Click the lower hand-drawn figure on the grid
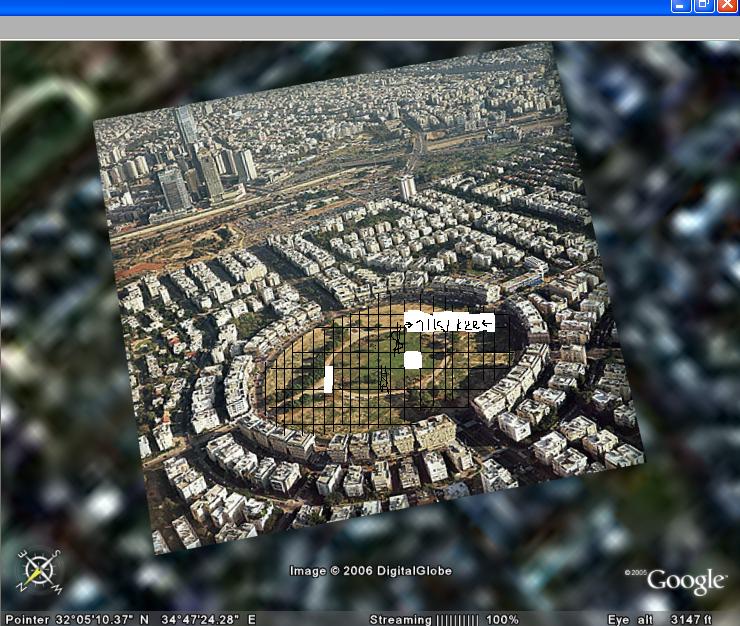Viewport: 740px width, 626px height. click(x=383, y=378)
